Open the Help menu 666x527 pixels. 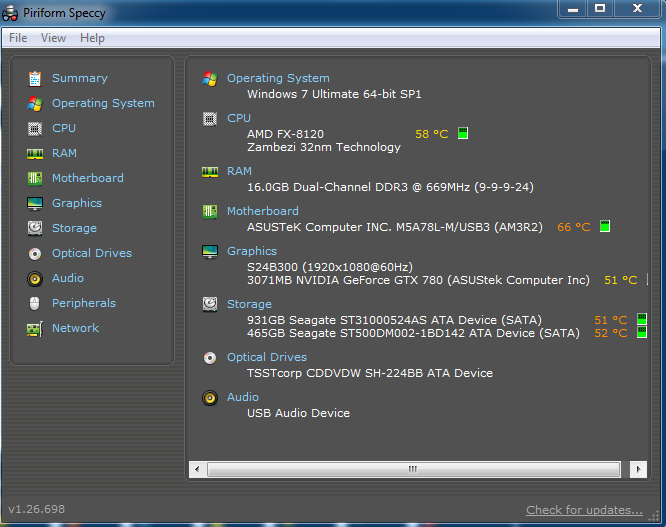[x=92, y=38]
